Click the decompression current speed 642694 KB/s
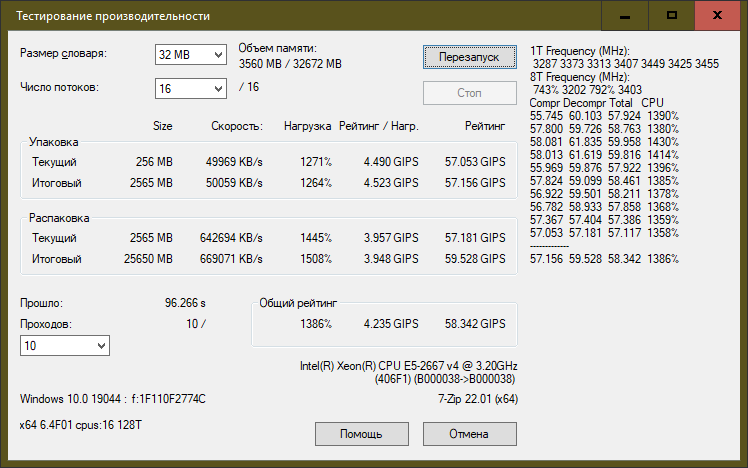 coord(231,238)
